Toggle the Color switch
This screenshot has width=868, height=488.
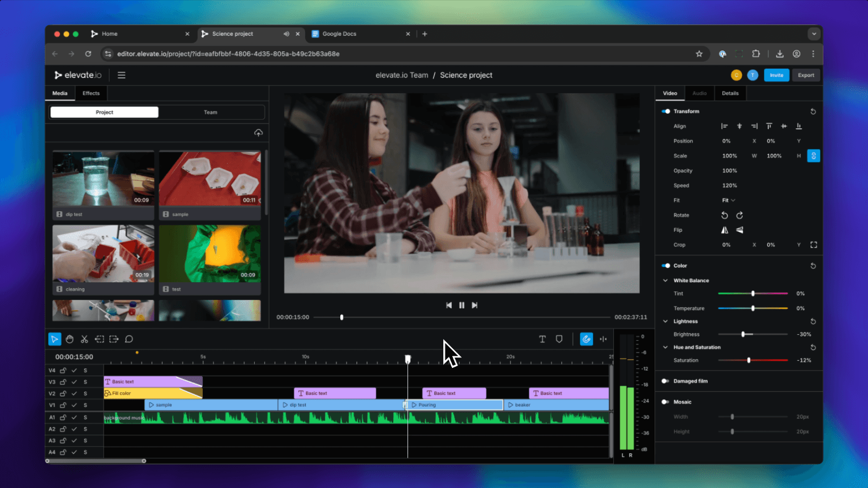666,266
